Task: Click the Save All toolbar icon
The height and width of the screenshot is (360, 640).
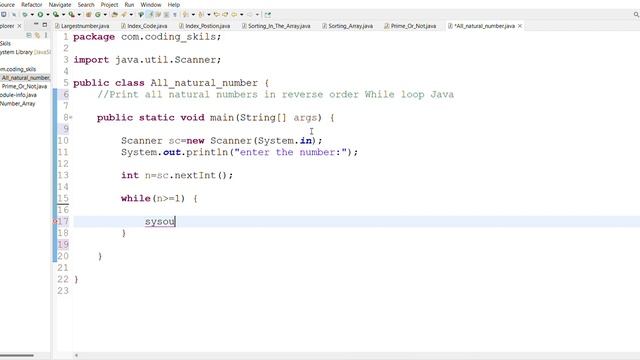Action: (14, 15)
